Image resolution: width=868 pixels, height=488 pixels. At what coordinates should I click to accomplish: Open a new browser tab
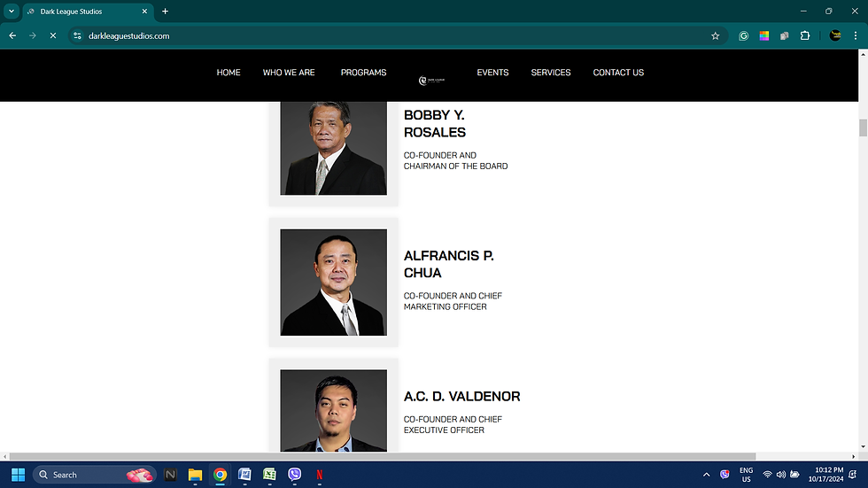tap(165, 11)
